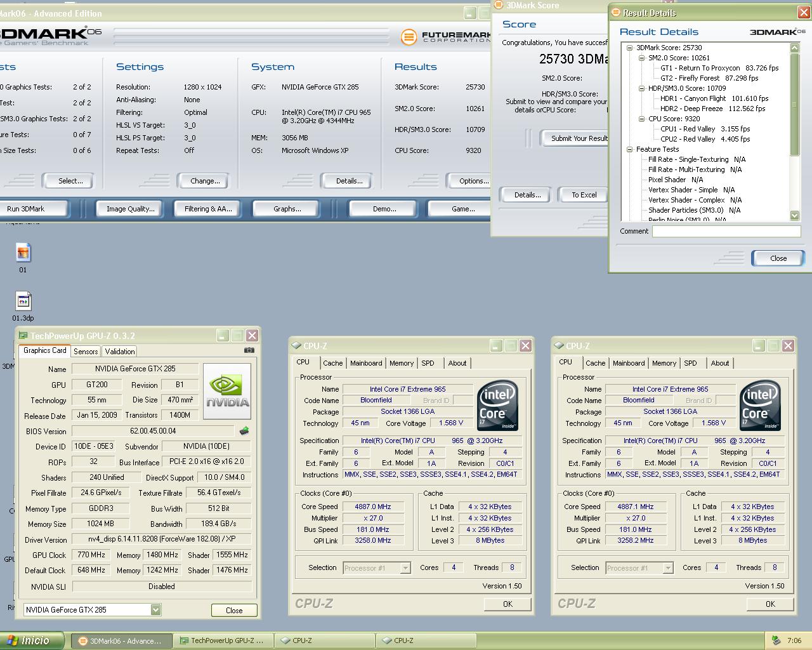The image size is (812, 650).
Task: Click the Filtering & AA button
Action: click(x=208, y=208)
